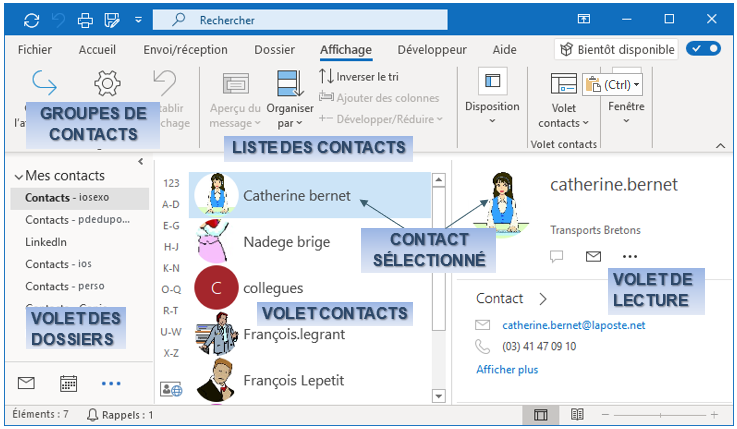This screenshot has width=737, height=429.
Task: Open the Organiser par dropdown
Action: [x=290, y=100]
